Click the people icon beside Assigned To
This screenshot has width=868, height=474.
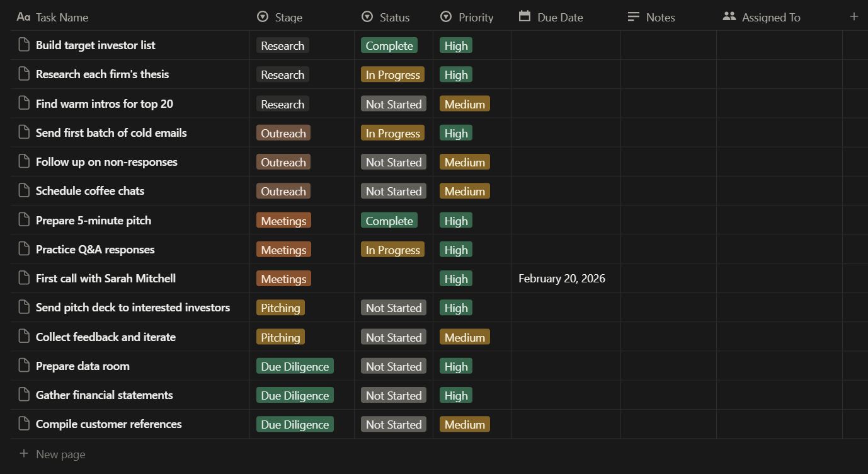click(729, 17)
